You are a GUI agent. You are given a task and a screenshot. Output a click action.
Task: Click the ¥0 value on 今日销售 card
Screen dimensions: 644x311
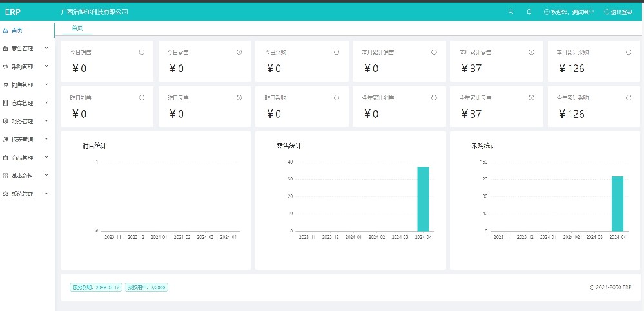[79, 68]
